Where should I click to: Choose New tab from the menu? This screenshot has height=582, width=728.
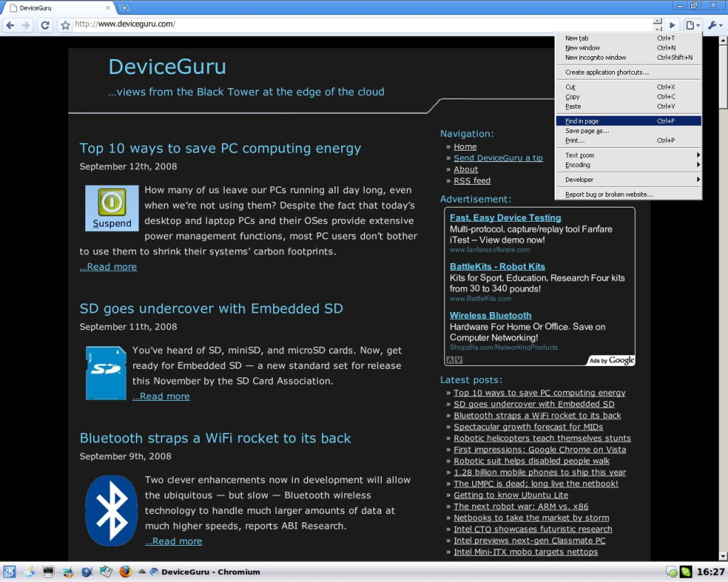[x=628, y=38]
